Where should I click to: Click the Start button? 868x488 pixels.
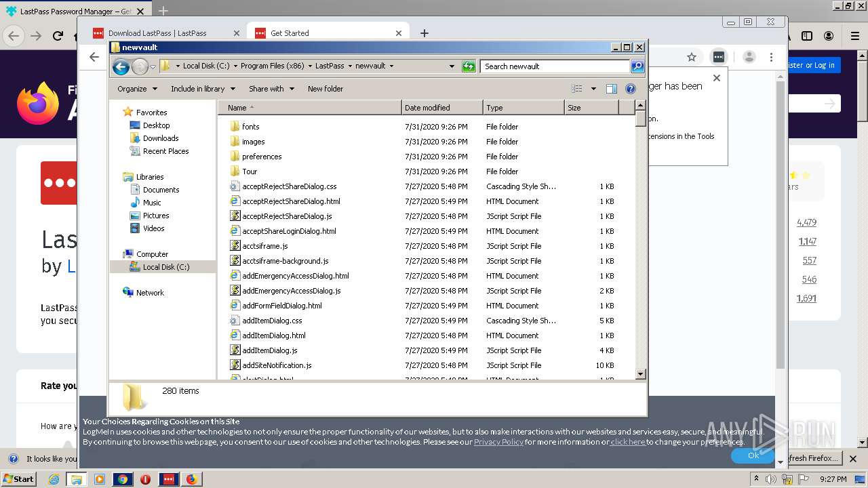(19, 479)
